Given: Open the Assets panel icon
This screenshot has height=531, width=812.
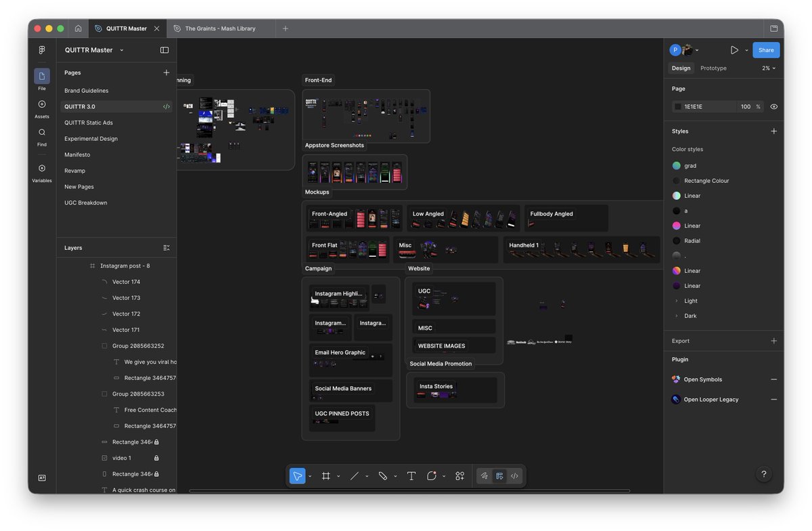Looking at the screenshot, I should point(42,104).
